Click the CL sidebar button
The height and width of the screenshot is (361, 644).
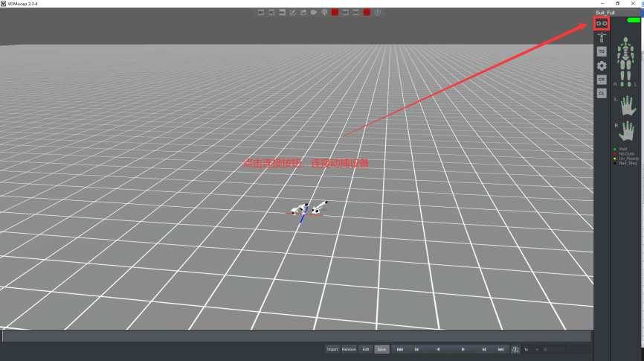coord(602,93)
